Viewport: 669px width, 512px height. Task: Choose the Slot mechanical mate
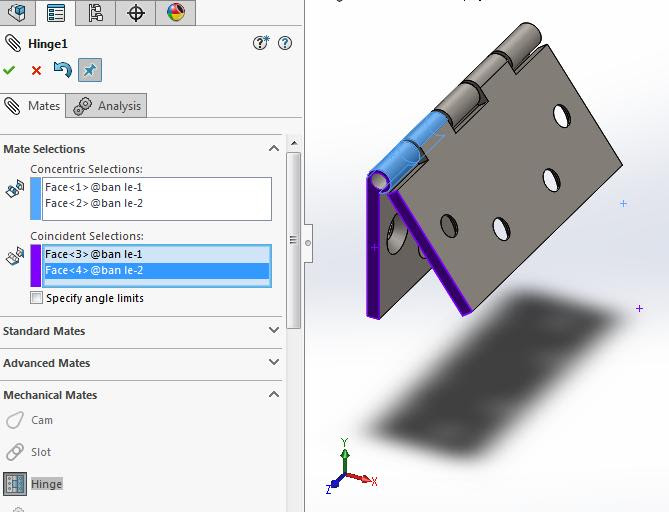(x=28, y=452)
